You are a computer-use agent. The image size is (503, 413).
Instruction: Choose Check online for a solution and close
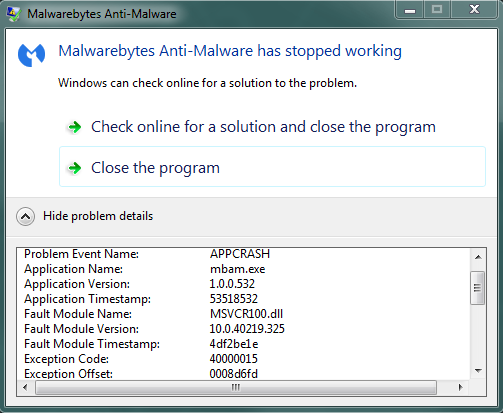[263, 127]
